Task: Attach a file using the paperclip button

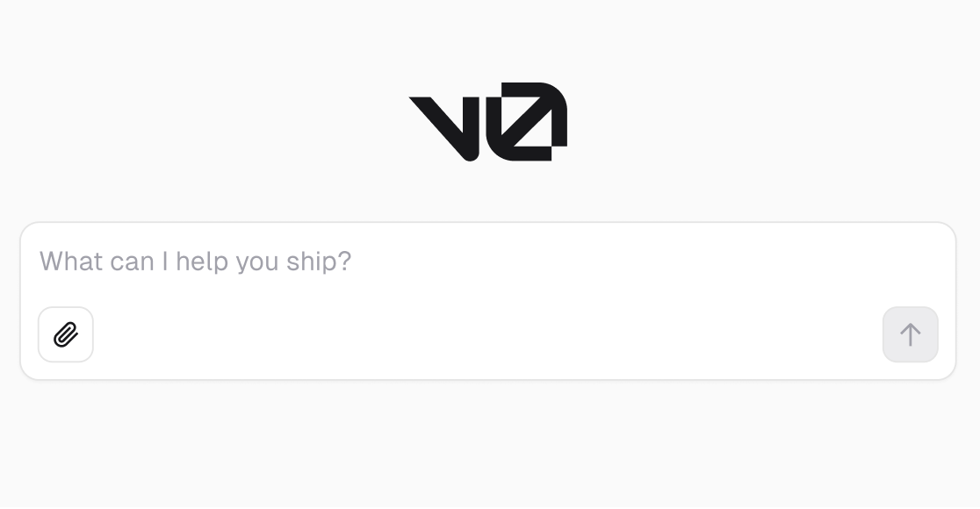Action: (x=66, y=334)
